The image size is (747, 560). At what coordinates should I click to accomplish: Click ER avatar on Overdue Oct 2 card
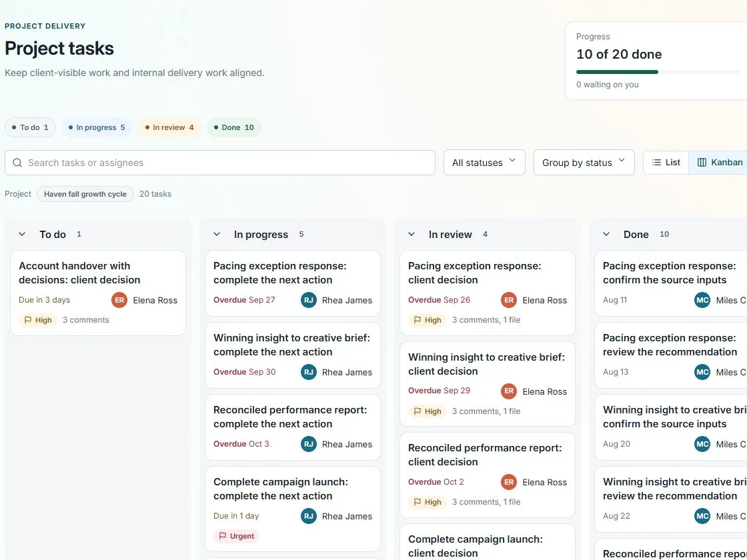click(x=509, y=482)
